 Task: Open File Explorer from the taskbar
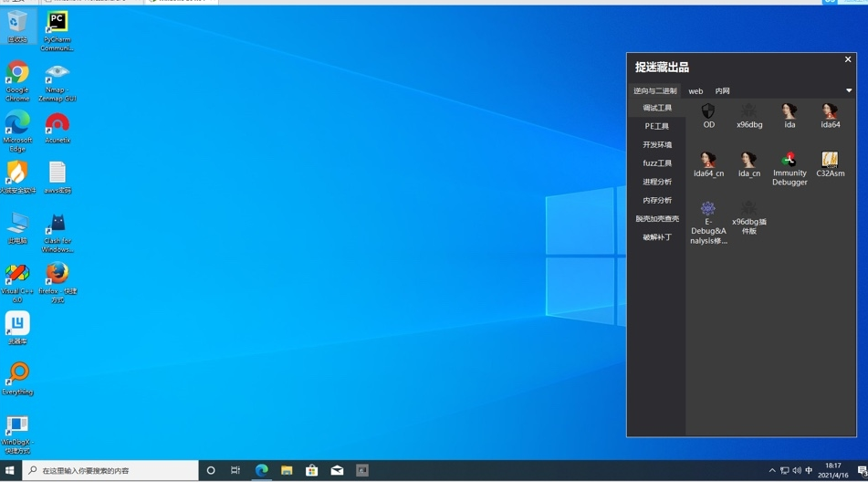287,470
